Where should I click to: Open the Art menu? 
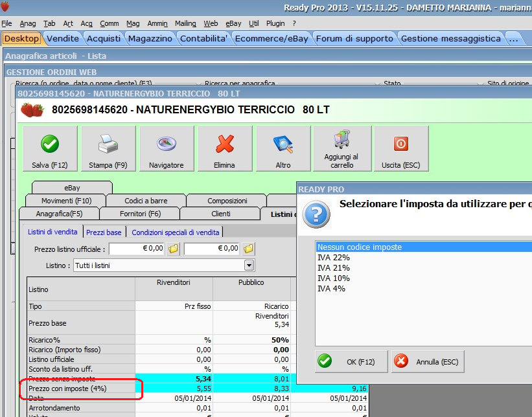[x=68, y=23]
